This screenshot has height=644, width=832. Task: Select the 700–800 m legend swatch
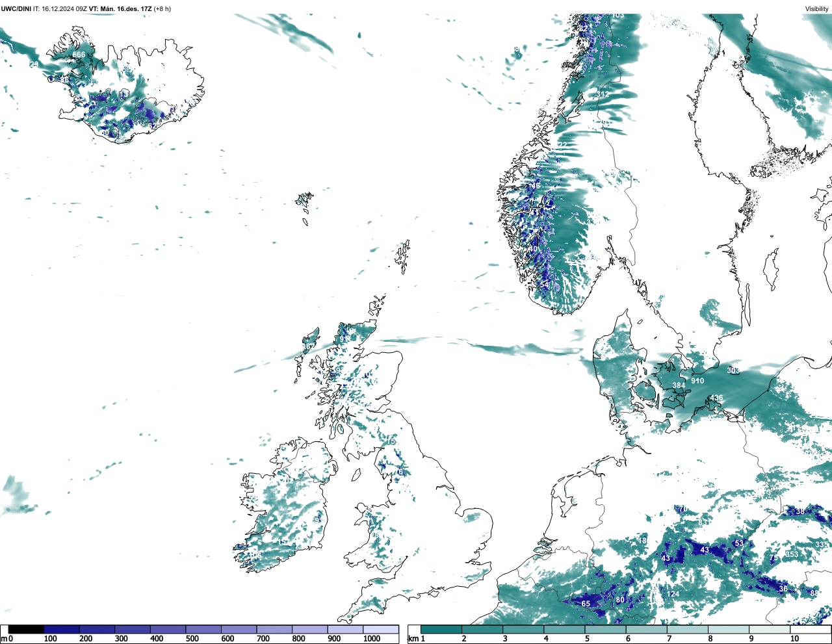(x=274, y=629)
